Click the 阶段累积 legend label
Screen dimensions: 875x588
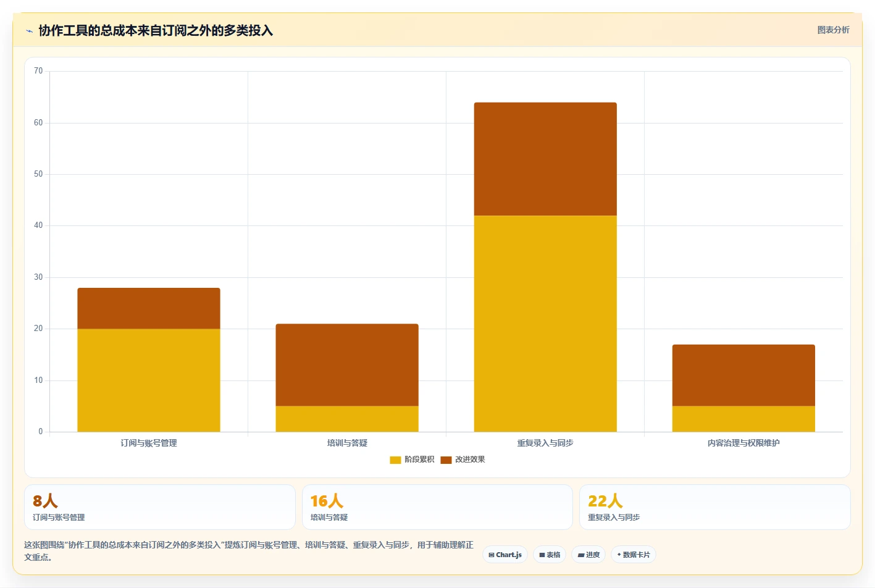[x=419, y=460]
